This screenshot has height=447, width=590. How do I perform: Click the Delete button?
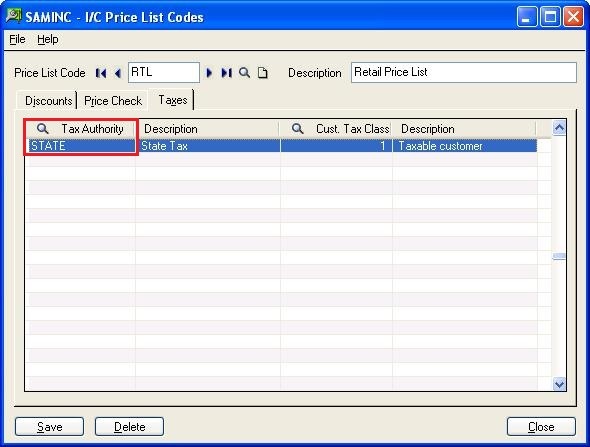(129, 427)
